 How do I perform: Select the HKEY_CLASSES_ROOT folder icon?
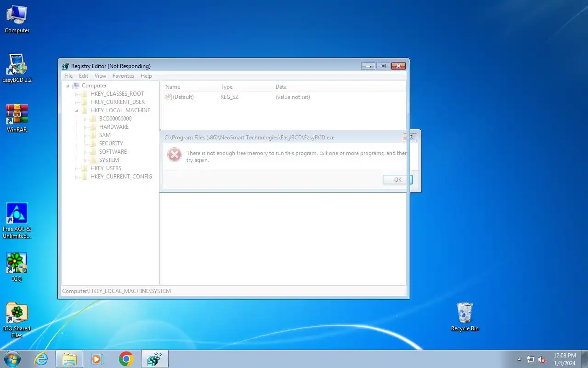point(84,94)
